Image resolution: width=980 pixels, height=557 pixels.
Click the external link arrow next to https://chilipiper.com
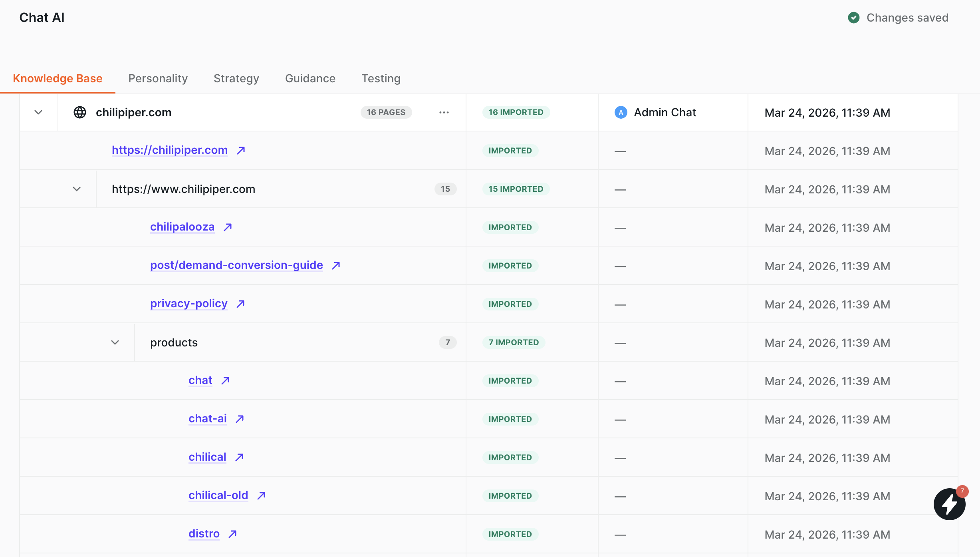point(241,151)
